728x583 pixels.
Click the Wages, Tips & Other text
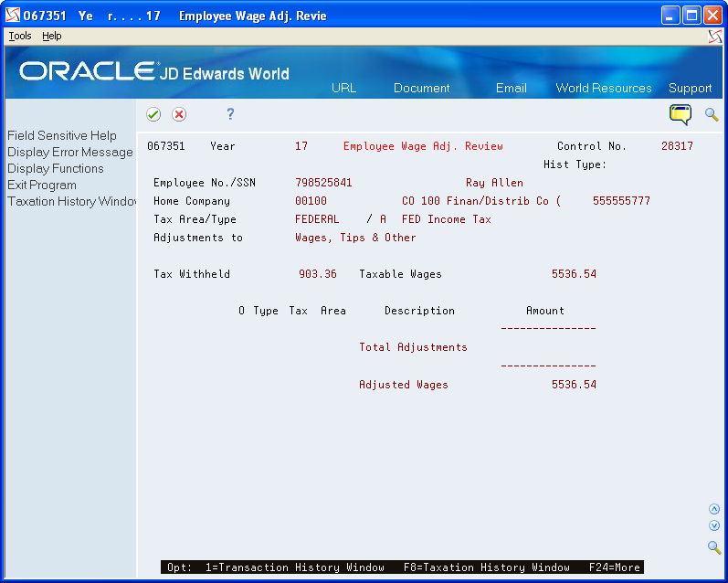[355, 238]
